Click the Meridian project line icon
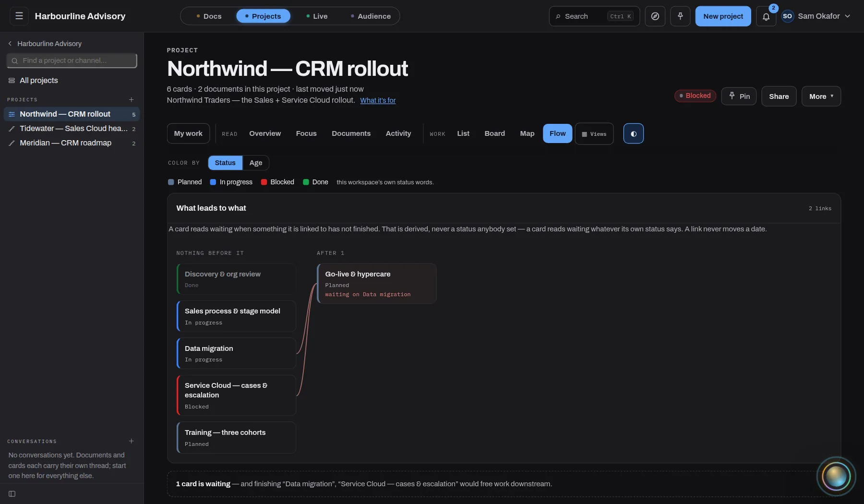864x504 pixels. click(x=12, y=143)
